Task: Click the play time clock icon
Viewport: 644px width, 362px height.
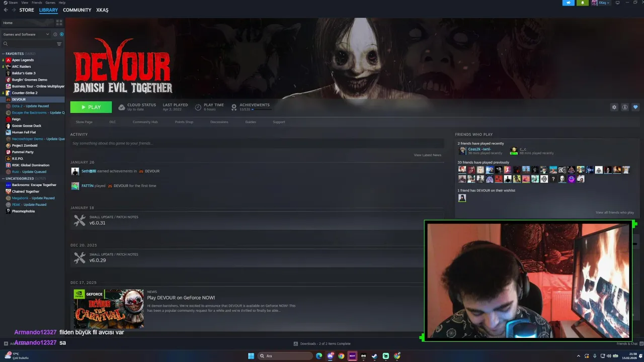Action: pyautogui.click(x=198, y=107)
